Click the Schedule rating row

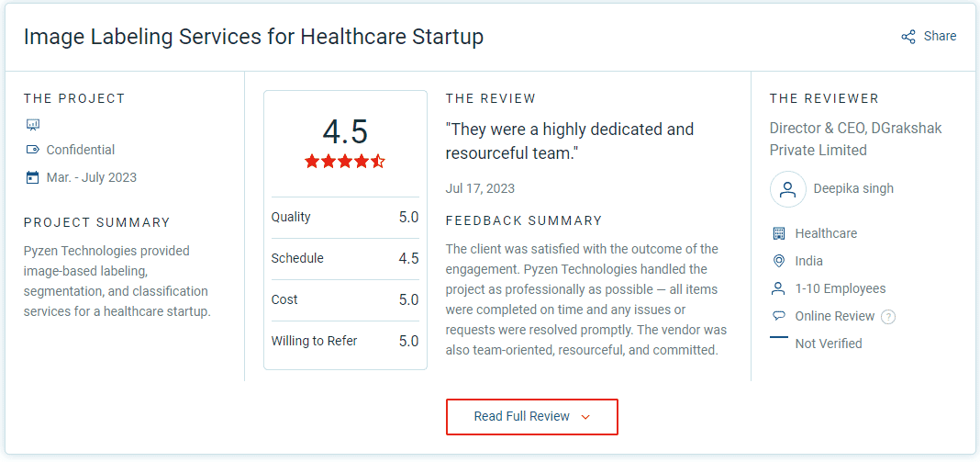tap(345, 258)
